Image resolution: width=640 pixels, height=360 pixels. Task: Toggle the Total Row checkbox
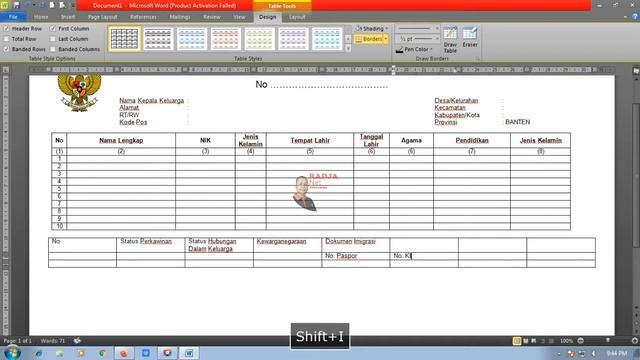[7, 39]
